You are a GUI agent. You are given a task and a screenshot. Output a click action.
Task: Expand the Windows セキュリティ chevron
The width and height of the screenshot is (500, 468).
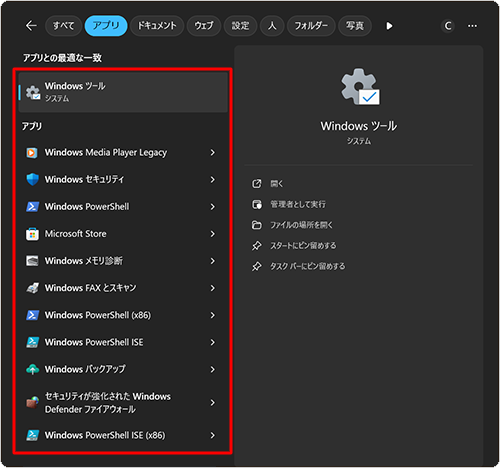[213, 180]
